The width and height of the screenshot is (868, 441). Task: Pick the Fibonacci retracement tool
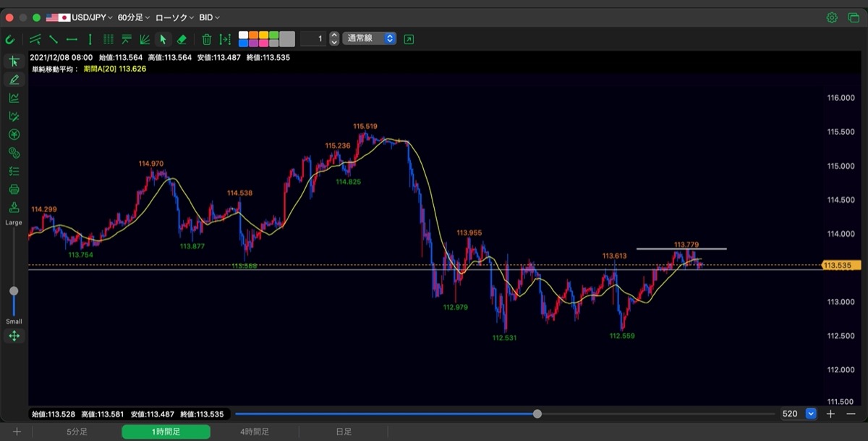127,39
